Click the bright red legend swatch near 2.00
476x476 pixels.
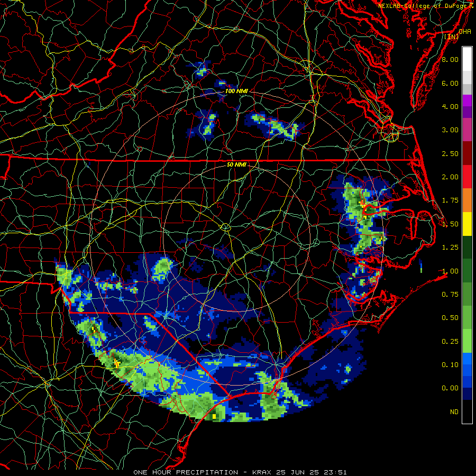click(x=467, y=177)
